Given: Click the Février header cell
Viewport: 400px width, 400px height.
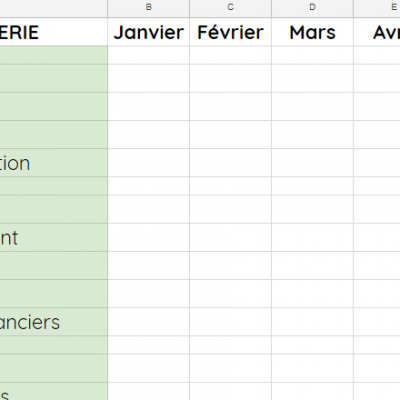Looking at the screenshot, I should coord(230,32).
